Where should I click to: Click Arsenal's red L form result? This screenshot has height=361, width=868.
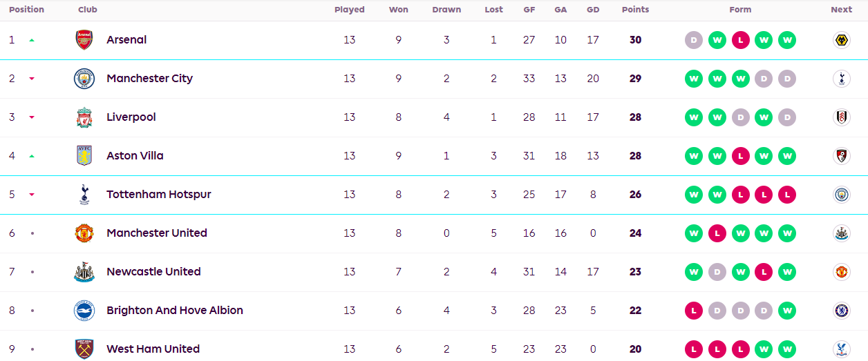(x=740, y=40)
